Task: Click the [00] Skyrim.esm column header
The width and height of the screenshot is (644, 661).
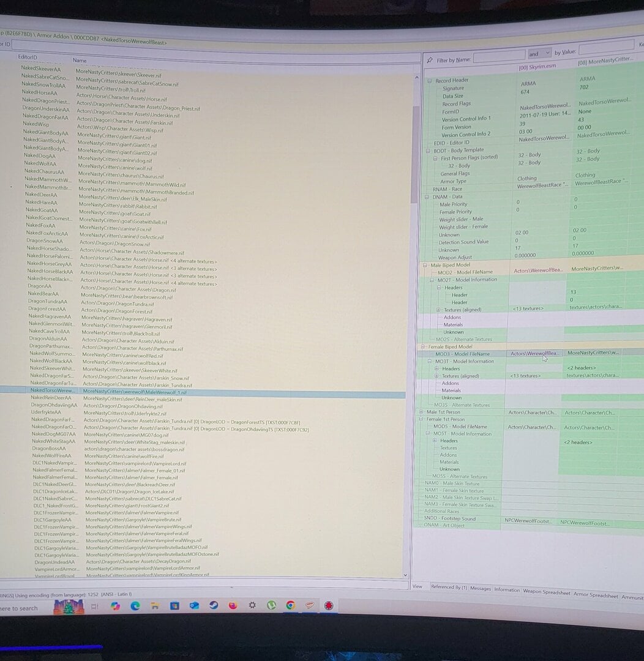Action: pyautogui.click(x=537, y=67)
